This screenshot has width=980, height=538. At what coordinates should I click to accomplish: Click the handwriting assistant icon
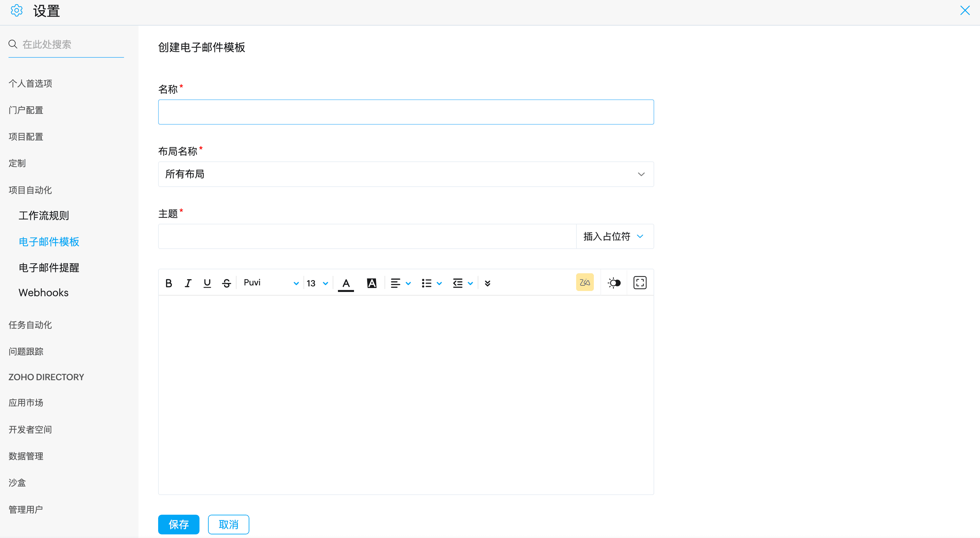tap(585, 283)
